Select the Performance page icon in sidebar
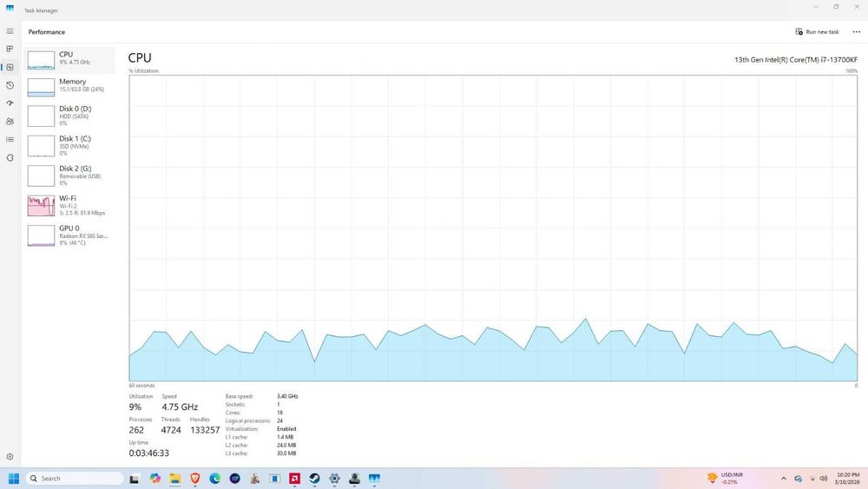The width and height of the screenshot is (868, 489). click(x=10, y=67)
